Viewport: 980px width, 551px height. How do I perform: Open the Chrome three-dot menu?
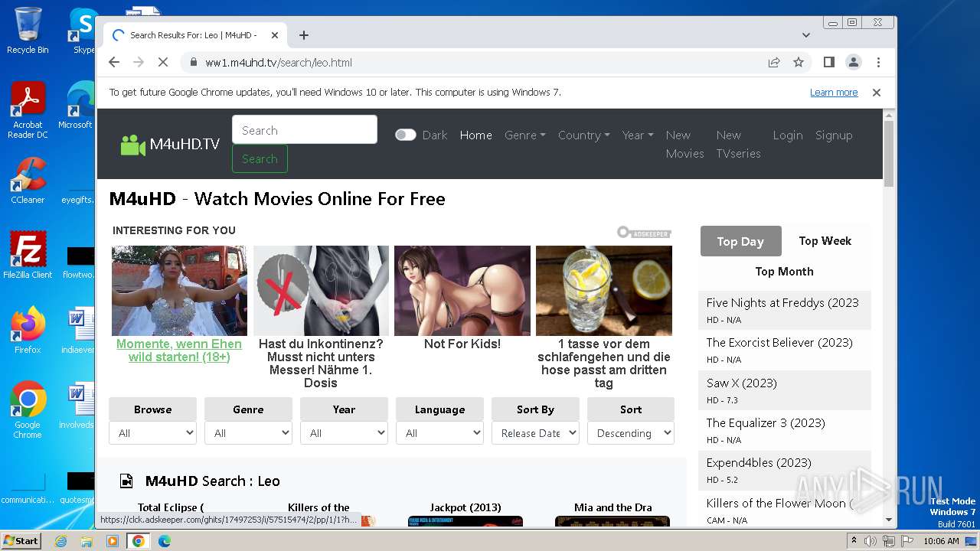(x=878, y=62)
